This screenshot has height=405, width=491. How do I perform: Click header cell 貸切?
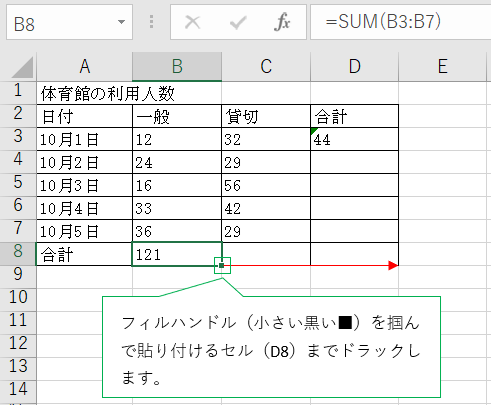click(x=266, y=116)
